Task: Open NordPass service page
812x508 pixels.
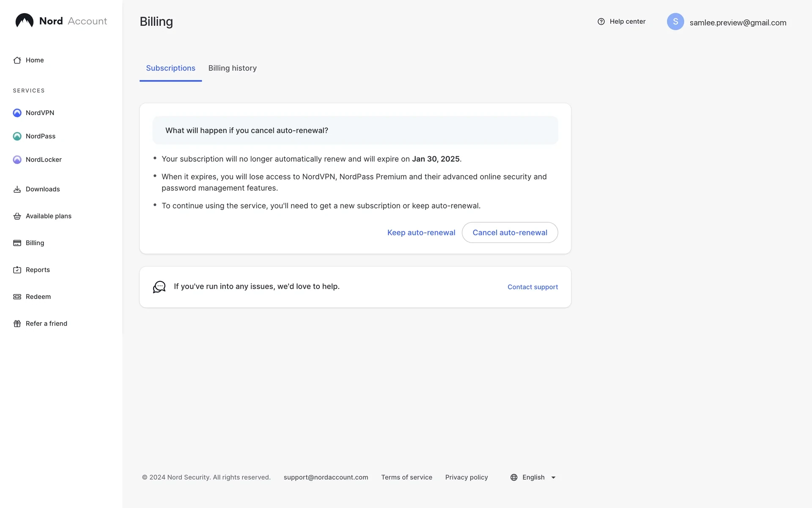Action: (41, 136)
